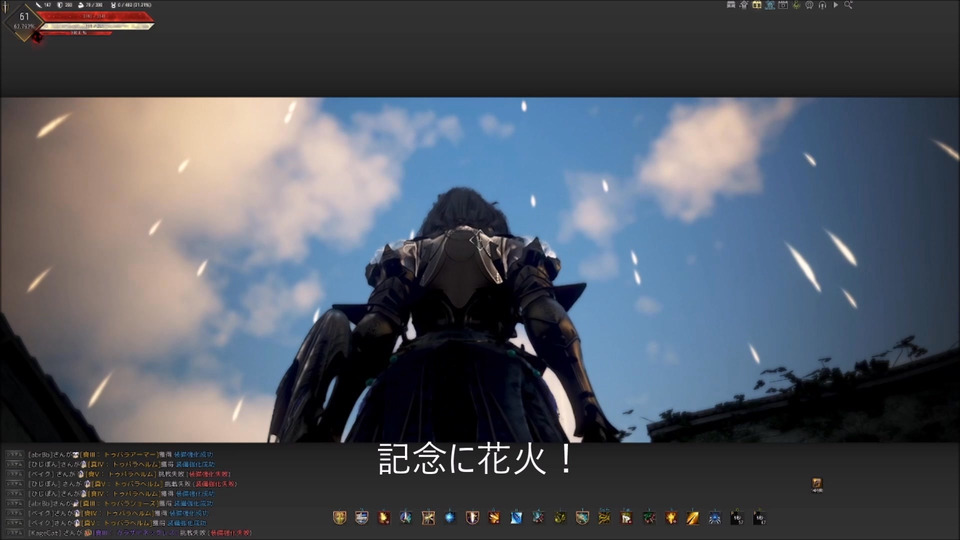Click the small gold item icon above skill bar
960x540 pixels.
[817, 485]
